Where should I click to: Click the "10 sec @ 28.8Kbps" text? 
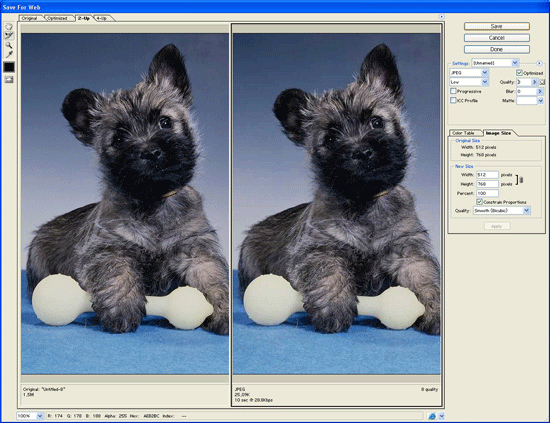tap(254, 400)
